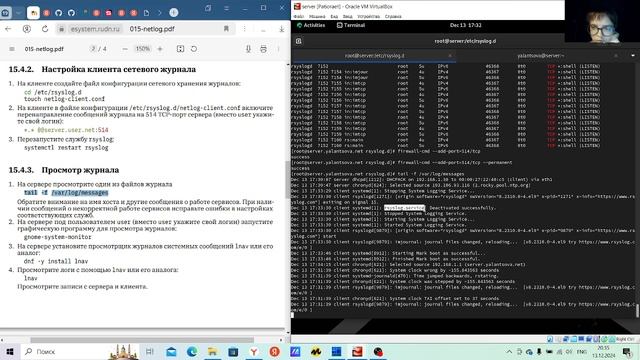Viewport: 640px width, 360px height.
Task: Rotate the PDF document
Action: [x=194, y=49]
